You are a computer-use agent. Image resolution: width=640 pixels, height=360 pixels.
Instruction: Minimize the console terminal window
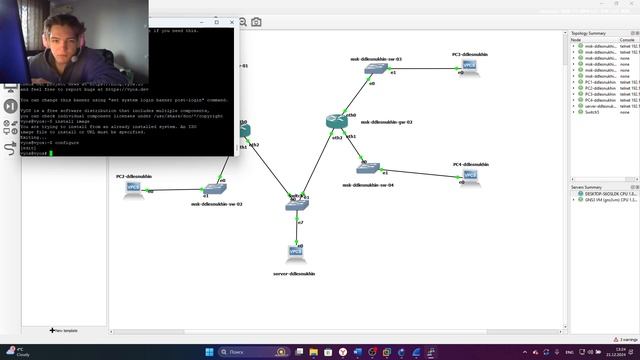202,22
